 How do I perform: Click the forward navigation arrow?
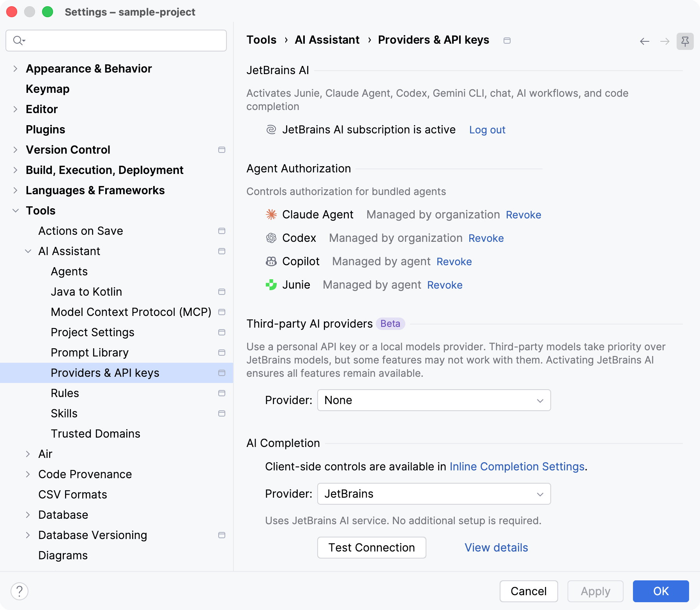coord(665,41)
